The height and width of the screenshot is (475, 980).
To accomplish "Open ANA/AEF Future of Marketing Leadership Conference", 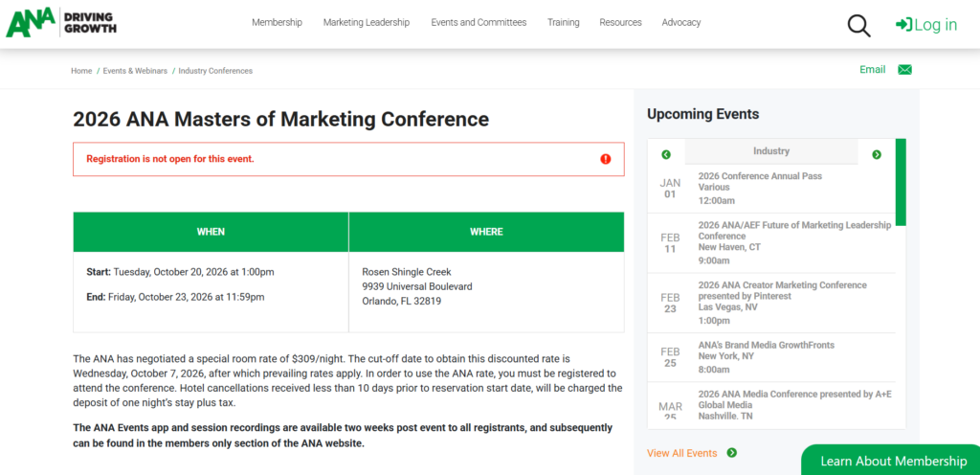I will pyautogui.click(x=794, y=231).
